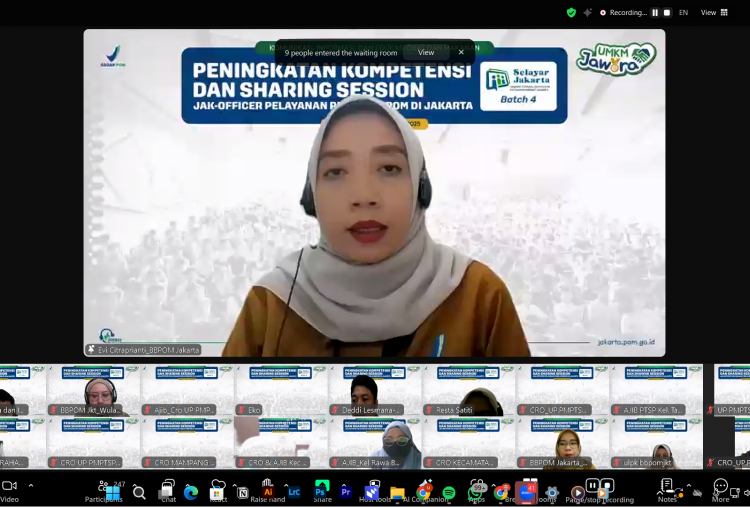Select the AJIB PTSP Kel. Ta participant thumbnail
This screenshot has width=750, height=507.
point(656,390)
